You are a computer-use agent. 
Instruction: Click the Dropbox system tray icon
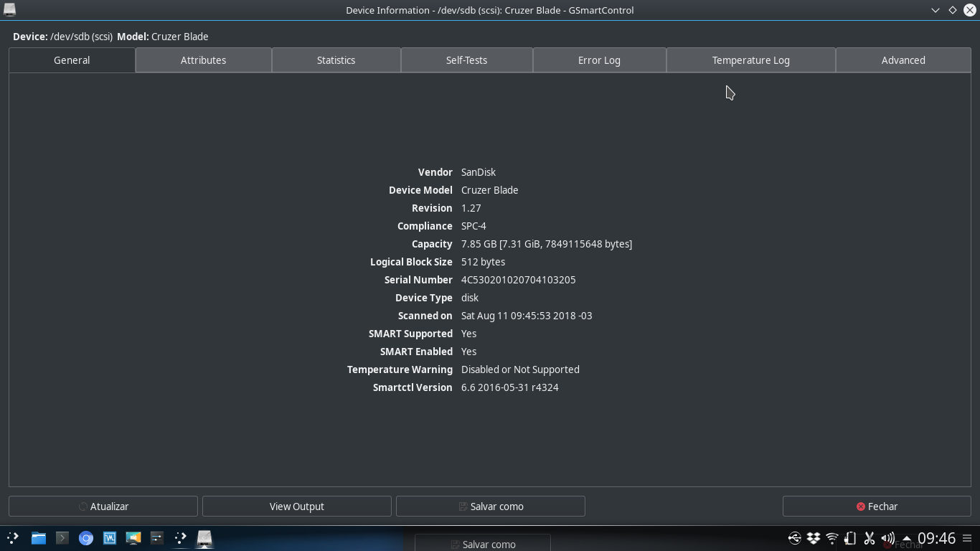(813, 538)
